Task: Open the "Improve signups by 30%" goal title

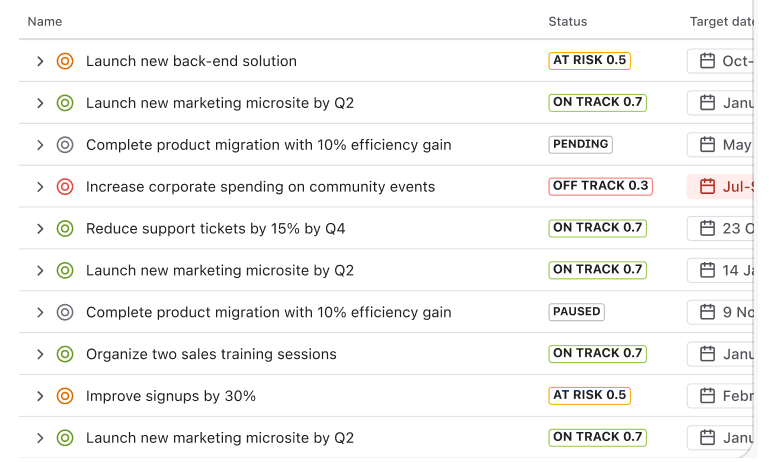Action: coord(171,396)
